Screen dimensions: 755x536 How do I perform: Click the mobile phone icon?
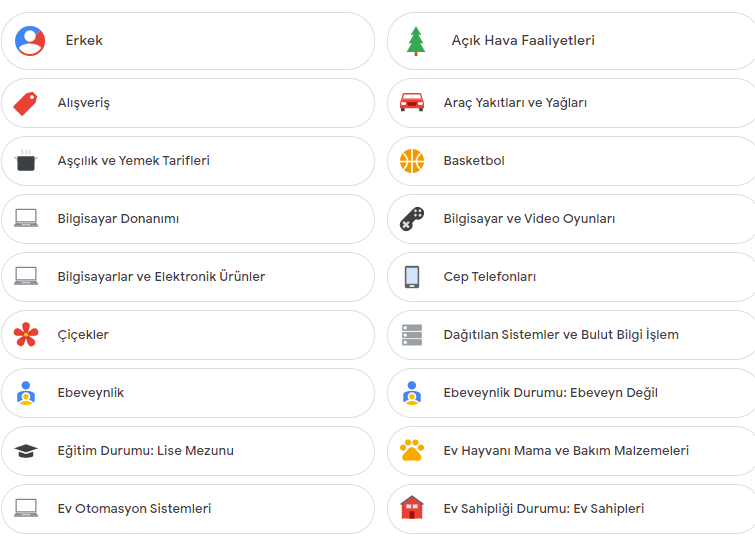click(412, 277)
